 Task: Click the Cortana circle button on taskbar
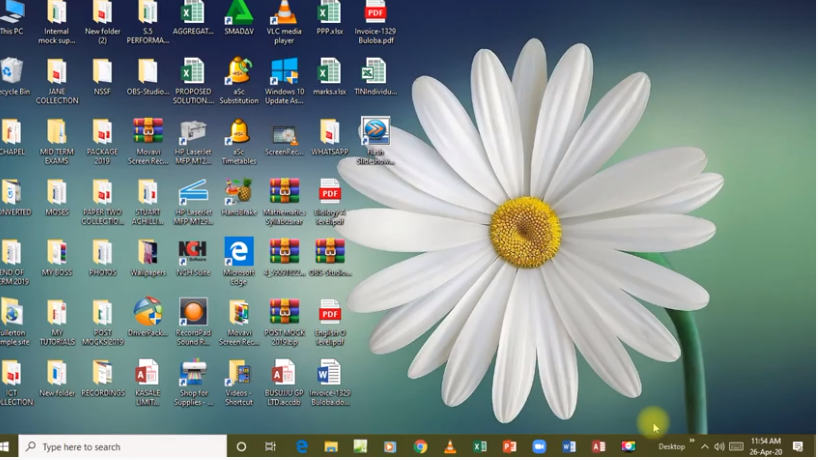coord(241,447)
